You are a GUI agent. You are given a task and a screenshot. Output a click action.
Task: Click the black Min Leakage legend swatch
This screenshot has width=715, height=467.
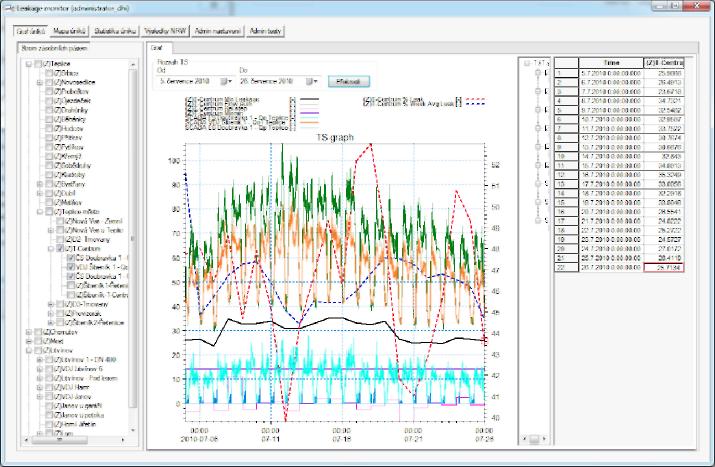pos(310,99)
